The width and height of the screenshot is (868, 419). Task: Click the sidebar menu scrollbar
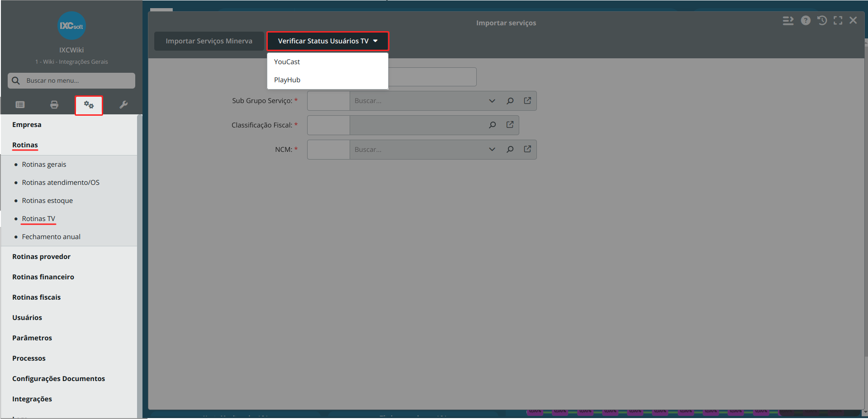(140, 267)
